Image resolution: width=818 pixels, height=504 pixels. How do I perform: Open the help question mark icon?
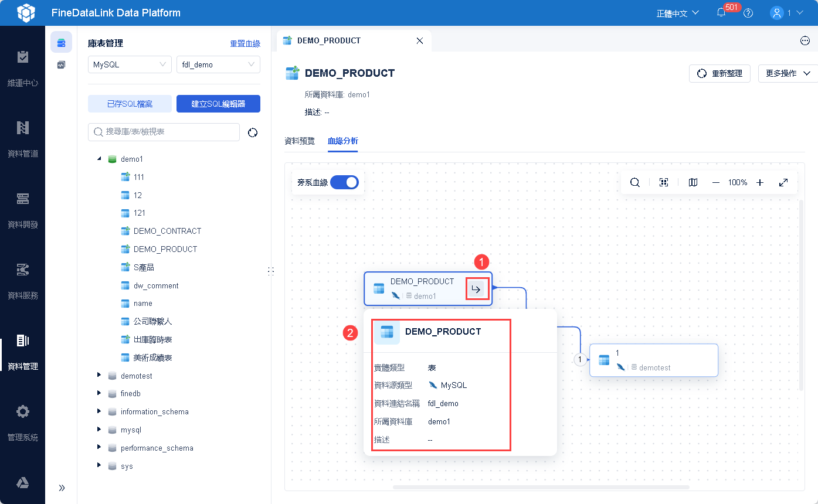[x=748, y=13]
